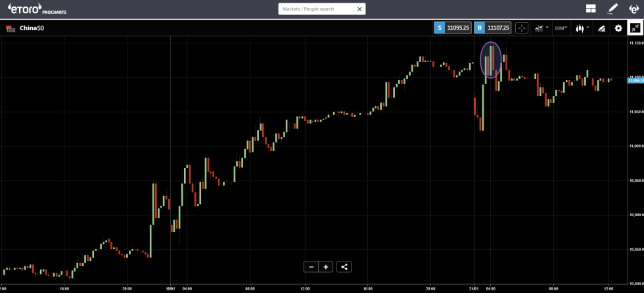Share the chart via share icon
Viewport: 644px width, 293px height.
coord(345,267)
